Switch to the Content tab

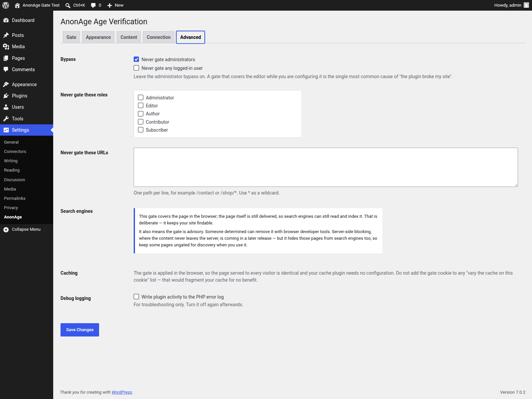point(129,37)
